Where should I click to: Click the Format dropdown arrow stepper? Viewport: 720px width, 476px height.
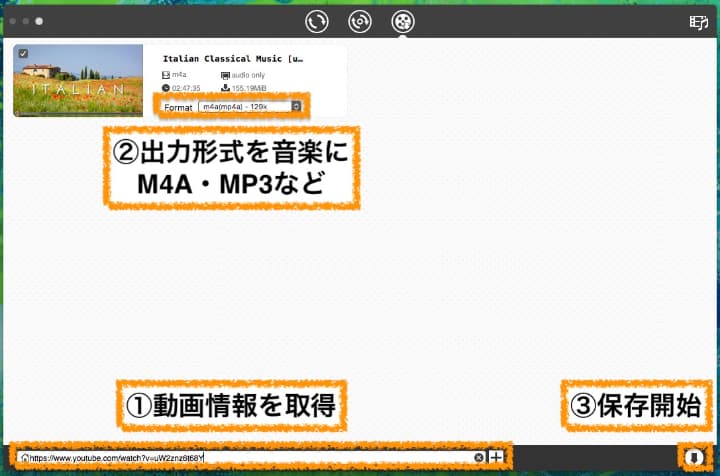coord(297,106)
